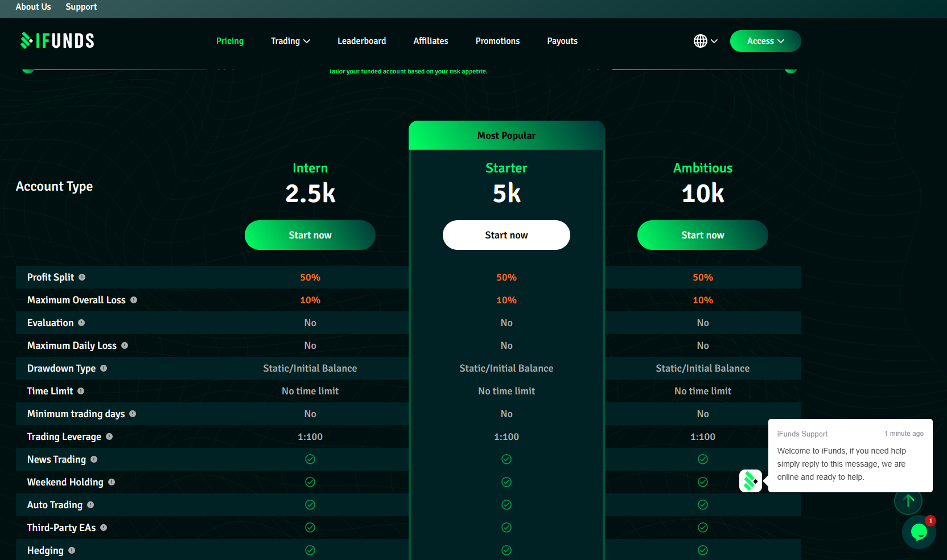The image size is (947, 560).
Task: Click Ambitious's Static/Initial Balance drawdown value
Action: point(703,368)
